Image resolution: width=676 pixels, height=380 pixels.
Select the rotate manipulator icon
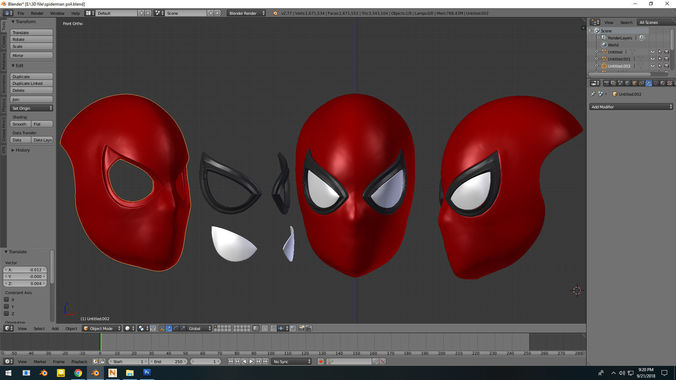pos(176,328)
